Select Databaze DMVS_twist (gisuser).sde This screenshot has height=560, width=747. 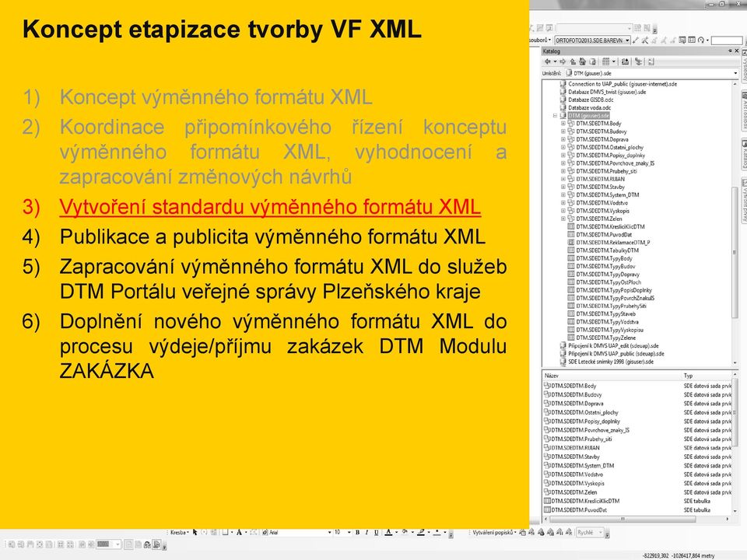point(607,92)
